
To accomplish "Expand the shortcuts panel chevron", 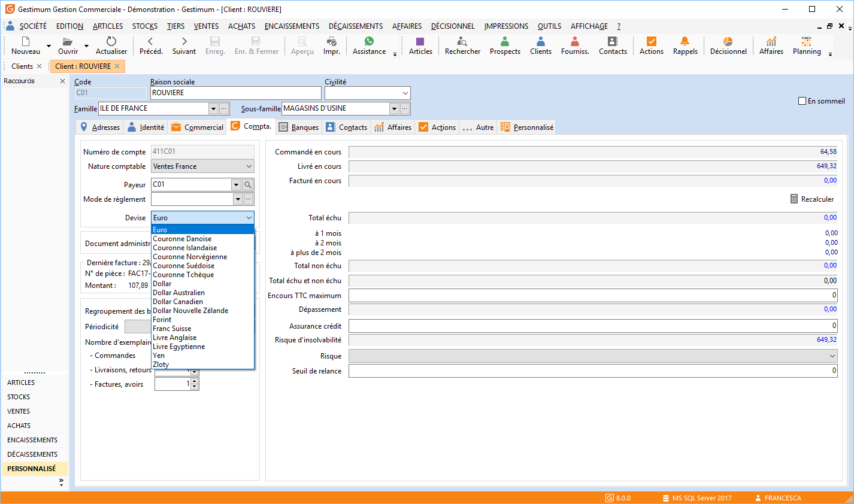I will pos(61,481).
